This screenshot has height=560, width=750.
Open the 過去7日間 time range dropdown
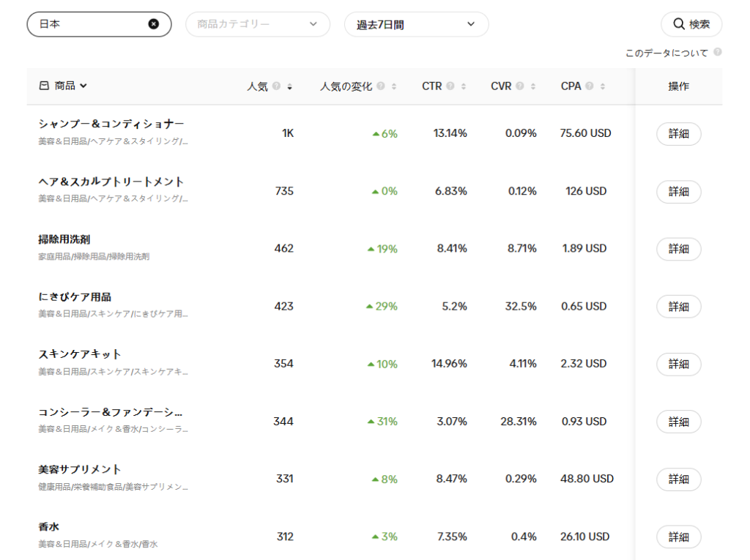point(416,24)
